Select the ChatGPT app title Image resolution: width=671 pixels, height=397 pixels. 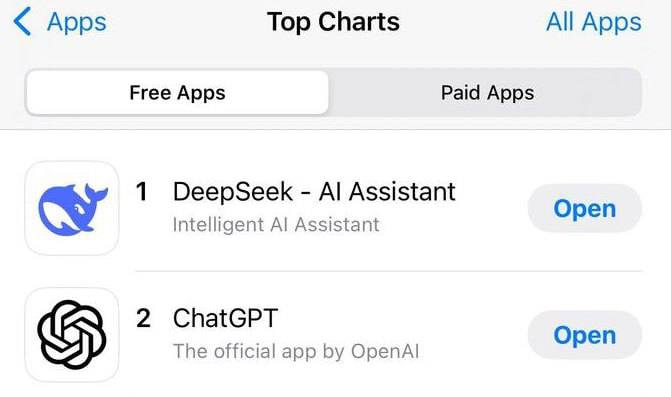tap(226, 318)
